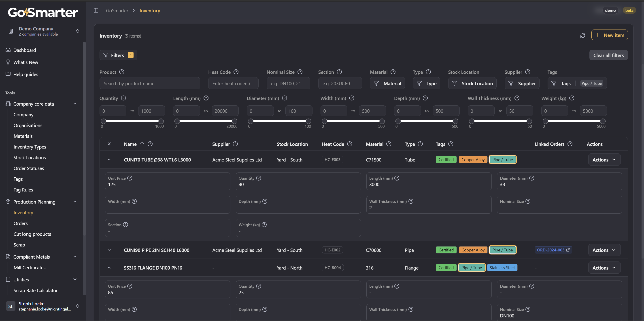Open the Tags filter dropdown

(577, 83)
